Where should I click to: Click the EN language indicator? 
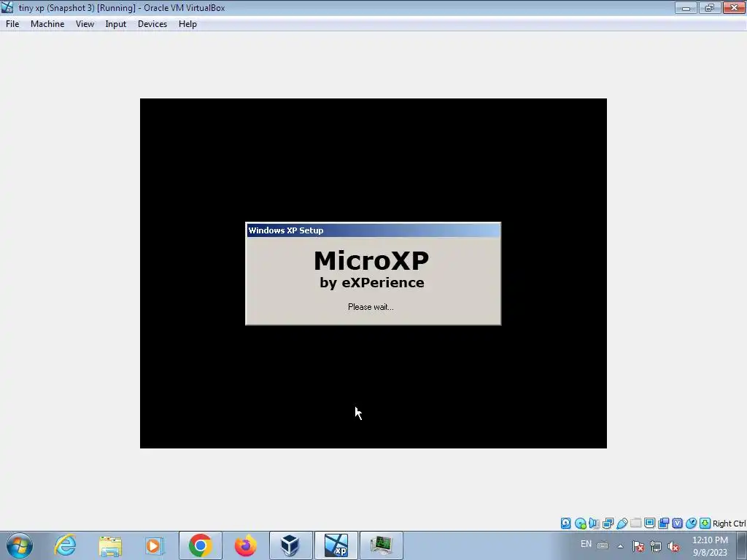pyautogui.click(x=586, y=544)
